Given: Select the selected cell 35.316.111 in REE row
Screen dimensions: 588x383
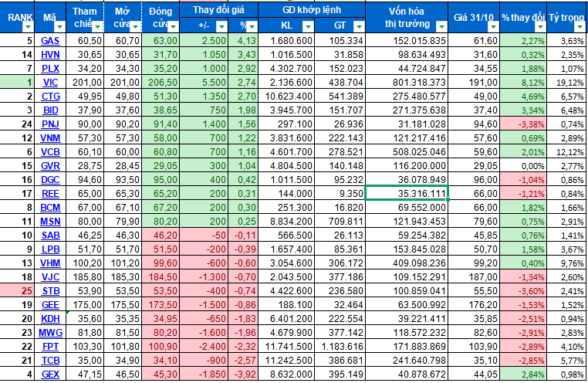Looking at the screenshot, I should click(407, 193).
